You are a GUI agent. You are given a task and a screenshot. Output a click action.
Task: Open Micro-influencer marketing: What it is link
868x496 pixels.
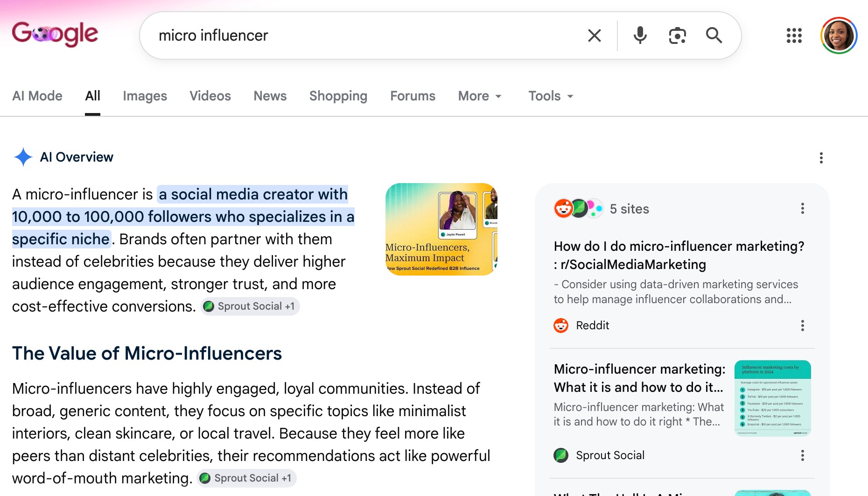tap(639, 378)
